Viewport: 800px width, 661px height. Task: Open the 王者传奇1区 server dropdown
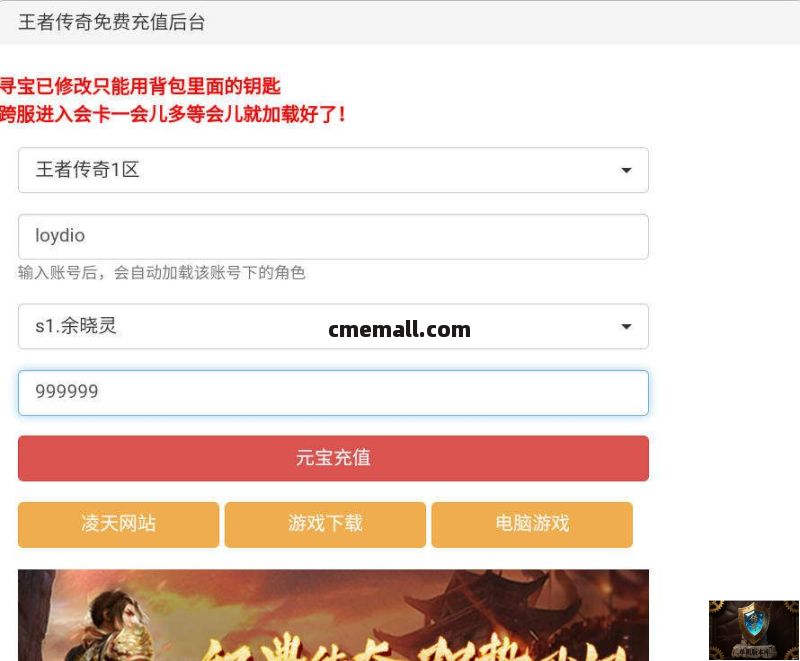pyautogui.click(x=333, y=170)
